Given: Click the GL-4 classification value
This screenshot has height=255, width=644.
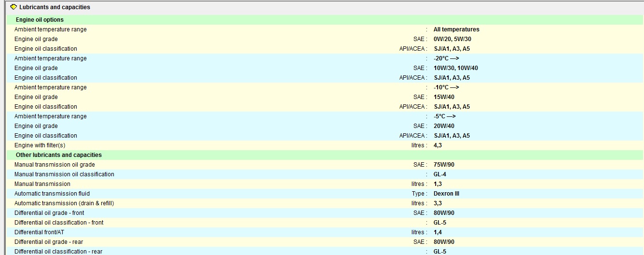Looking at the screenshot, I should pyautogui.click(x=439, y=174).
